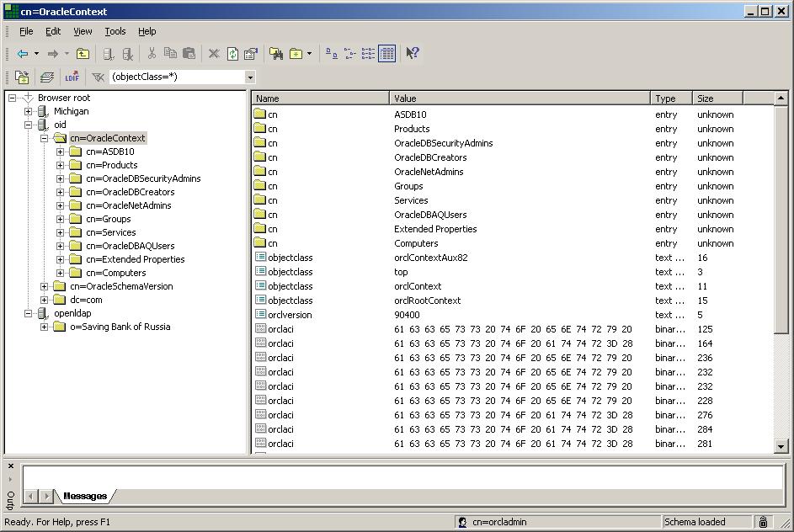This screenshot has height=532, width=794.
Task: Switch to Small Icons view
Action: (x=350, y=53)
